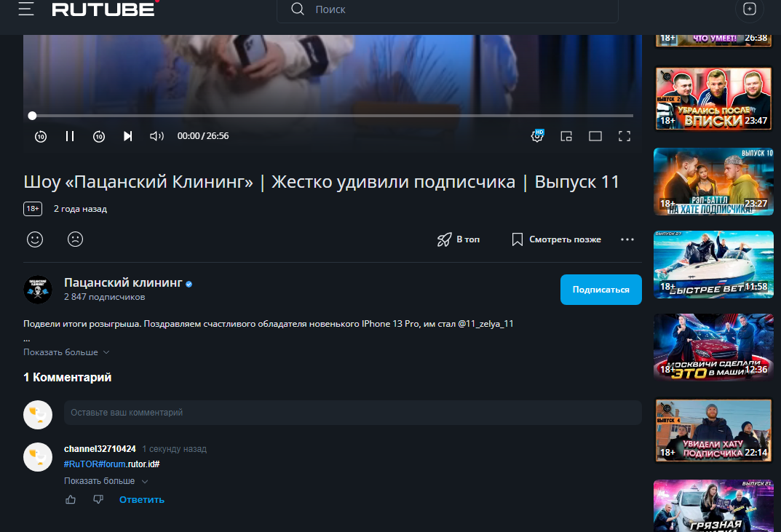Save video with Смотреть позже
The width and height of the screenshot is (781, 532).
556,239
